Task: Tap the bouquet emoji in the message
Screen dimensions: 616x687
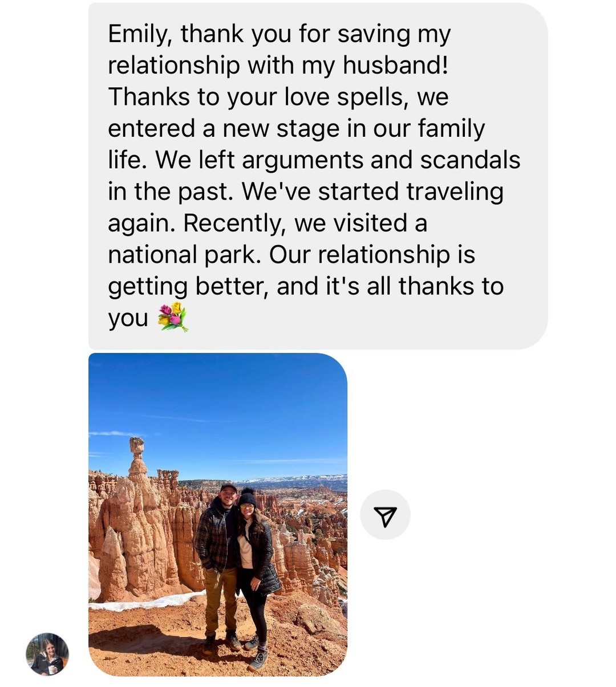Action: pos(173,318)
